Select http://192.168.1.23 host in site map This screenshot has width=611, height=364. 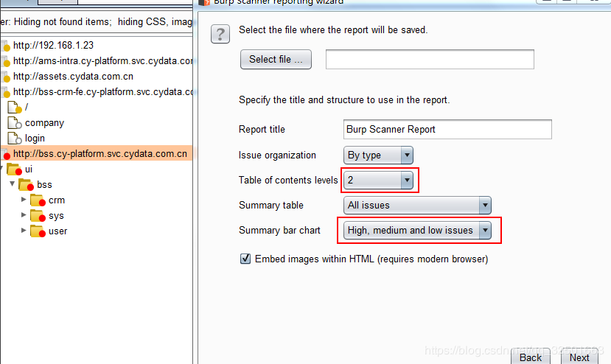pyautogui.click(x=53, y=45)
